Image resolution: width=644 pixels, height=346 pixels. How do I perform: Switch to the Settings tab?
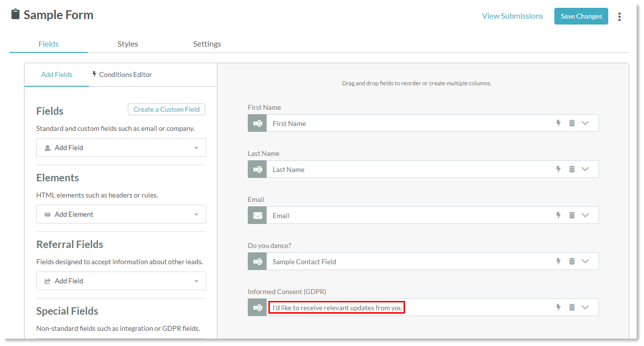click(x=207, y=44)
